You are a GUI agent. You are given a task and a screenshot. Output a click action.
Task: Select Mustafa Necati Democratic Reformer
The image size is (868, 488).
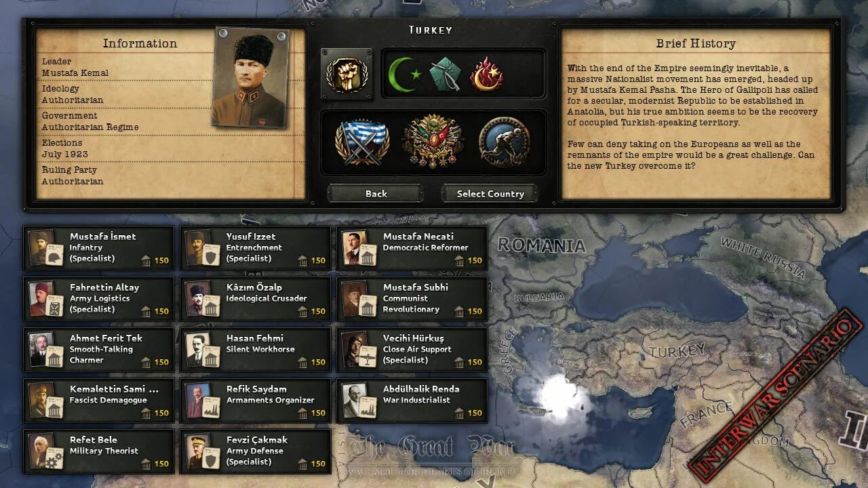[x=412, y=248]
